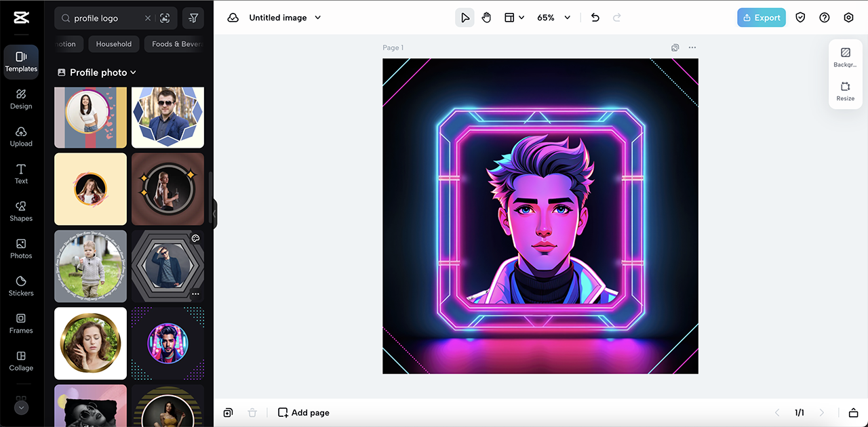Viewport: 868px width, 427px height.
Task: Open the Design sidebar panel
Action: 21,99
